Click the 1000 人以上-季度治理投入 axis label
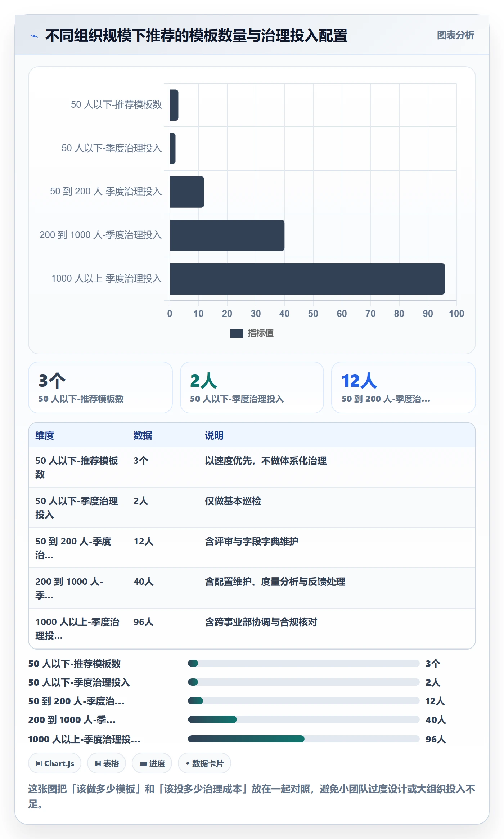Screen dimensions: 504x839 [107, 278]
